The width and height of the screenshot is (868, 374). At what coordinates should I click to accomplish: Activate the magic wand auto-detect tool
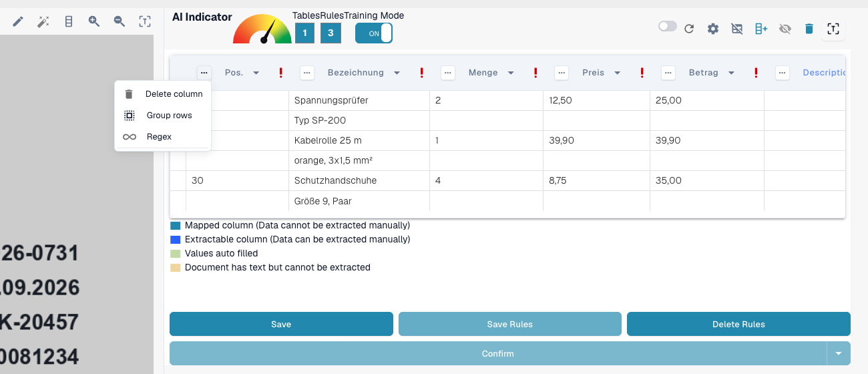pyautogui.click(x=43, y=22)
